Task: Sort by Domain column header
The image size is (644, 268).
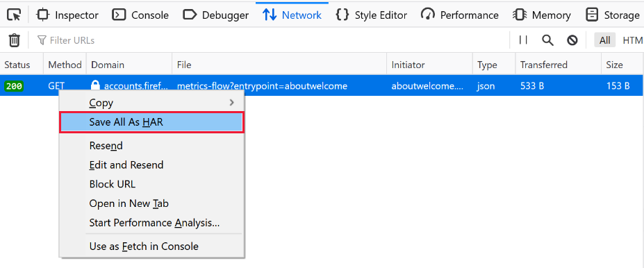Action: [129, 65]
